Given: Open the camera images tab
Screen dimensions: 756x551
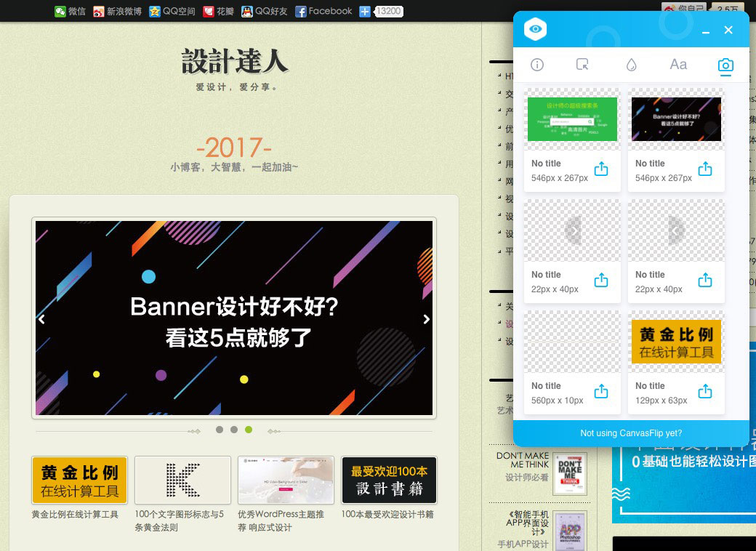Looking at the screenshot, I should tap(725, 65).
